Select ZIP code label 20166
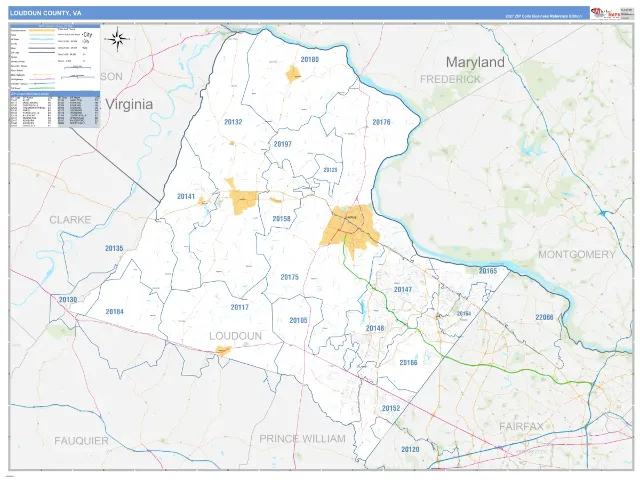The image size is (640, 480). click(409, 362)
